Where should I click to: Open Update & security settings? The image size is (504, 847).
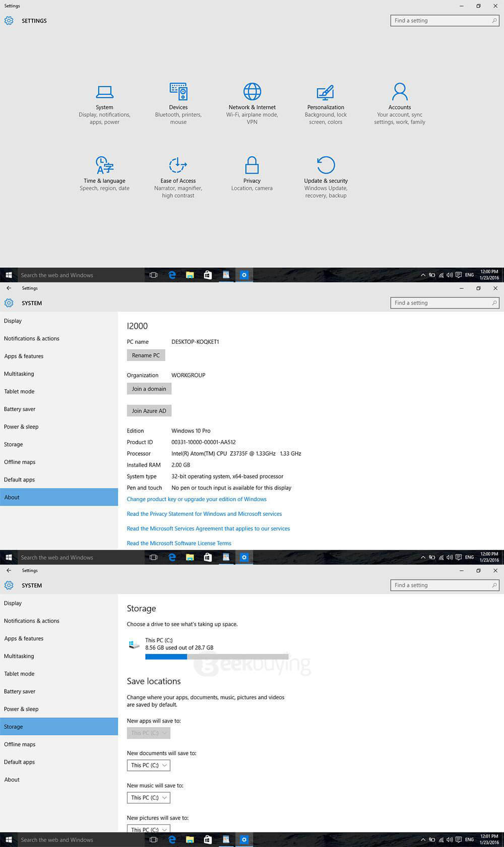[x=326, y=177]
